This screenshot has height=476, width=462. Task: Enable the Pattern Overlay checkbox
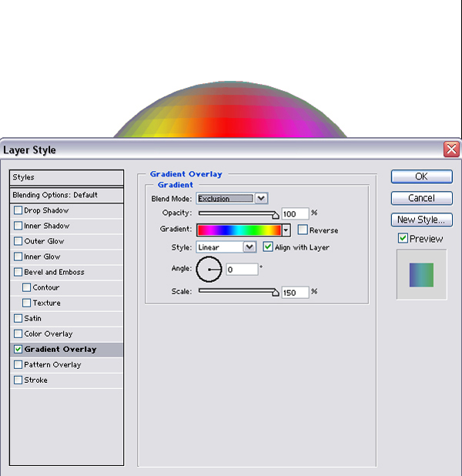click(x=18, y=364)
